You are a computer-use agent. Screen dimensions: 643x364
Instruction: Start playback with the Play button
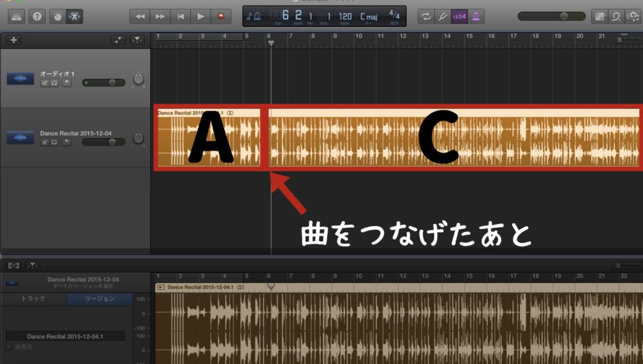[200, 16]
